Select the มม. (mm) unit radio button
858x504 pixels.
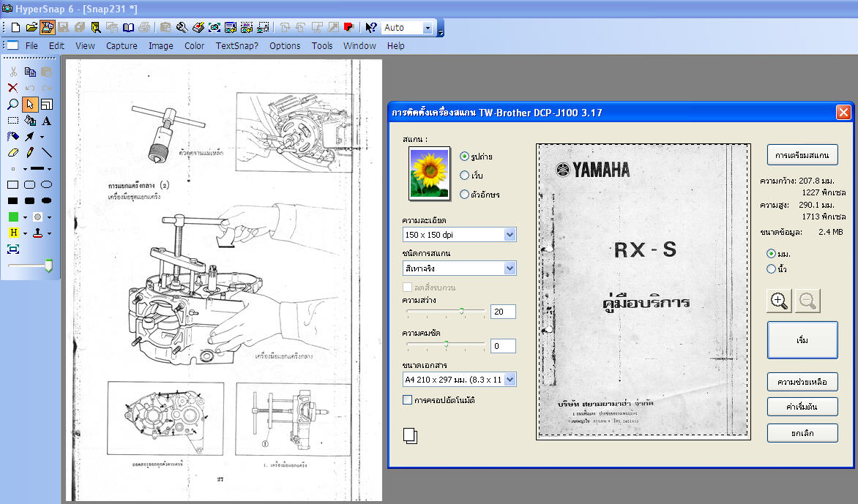pos(771,253)
